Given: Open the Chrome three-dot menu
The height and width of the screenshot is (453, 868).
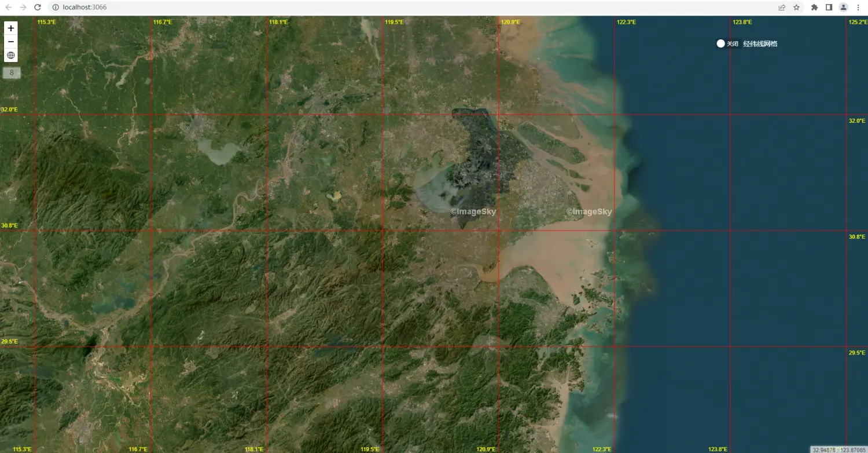Looking at the screenshot, I should (858, 8).
